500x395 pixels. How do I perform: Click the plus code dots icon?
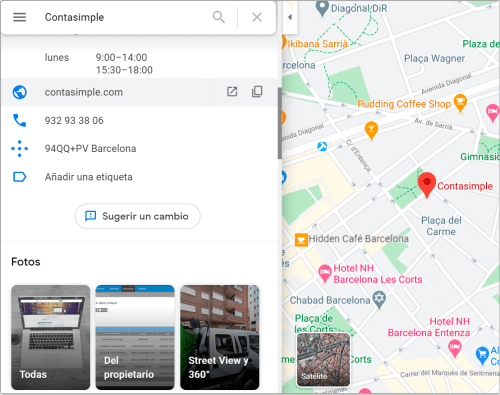click(x=20, y=149)
